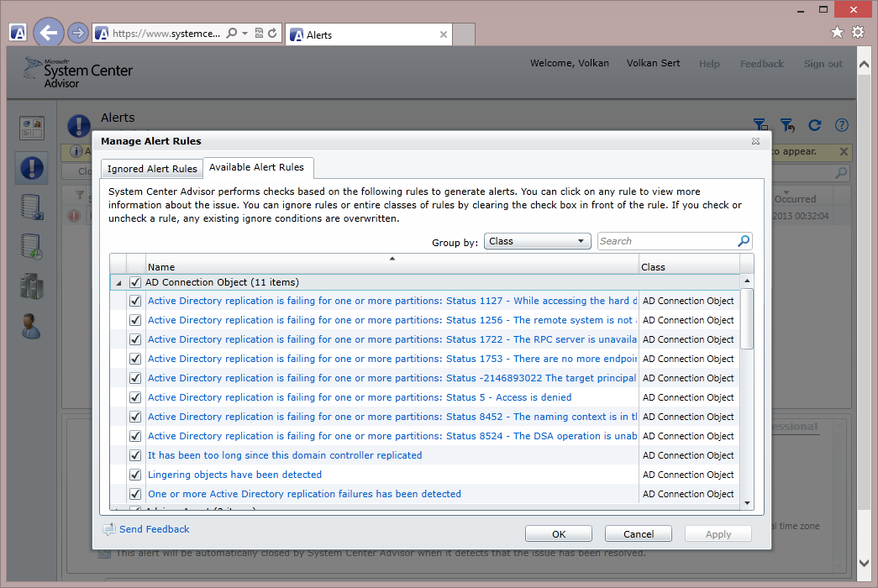878x588 pixels.
Task: Open 'One or more Active Directory replication failures' link
Action: pos(304,494)
